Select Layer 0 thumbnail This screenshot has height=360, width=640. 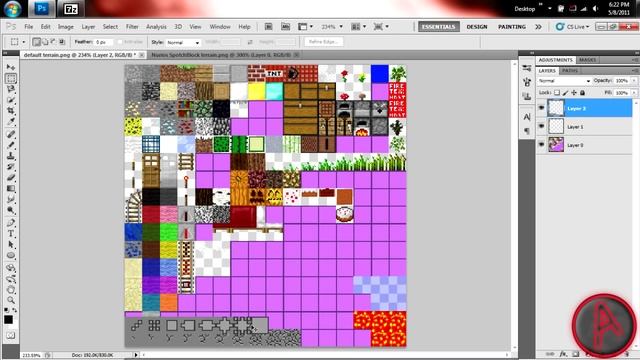pos(556,145)
